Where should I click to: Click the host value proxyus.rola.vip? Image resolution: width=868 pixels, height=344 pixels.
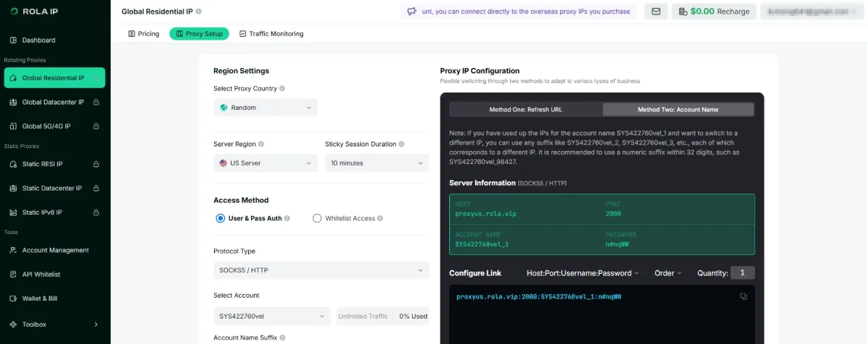point(486,214)
